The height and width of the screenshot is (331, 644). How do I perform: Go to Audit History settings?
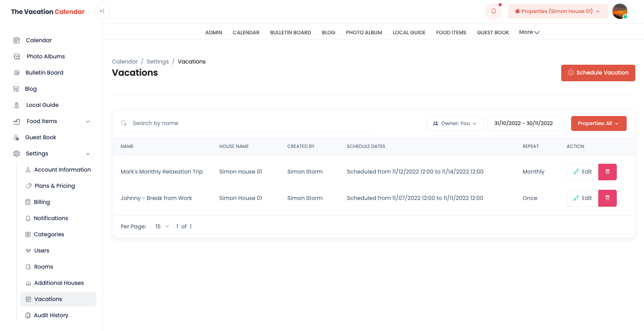[x=51, y=315]
